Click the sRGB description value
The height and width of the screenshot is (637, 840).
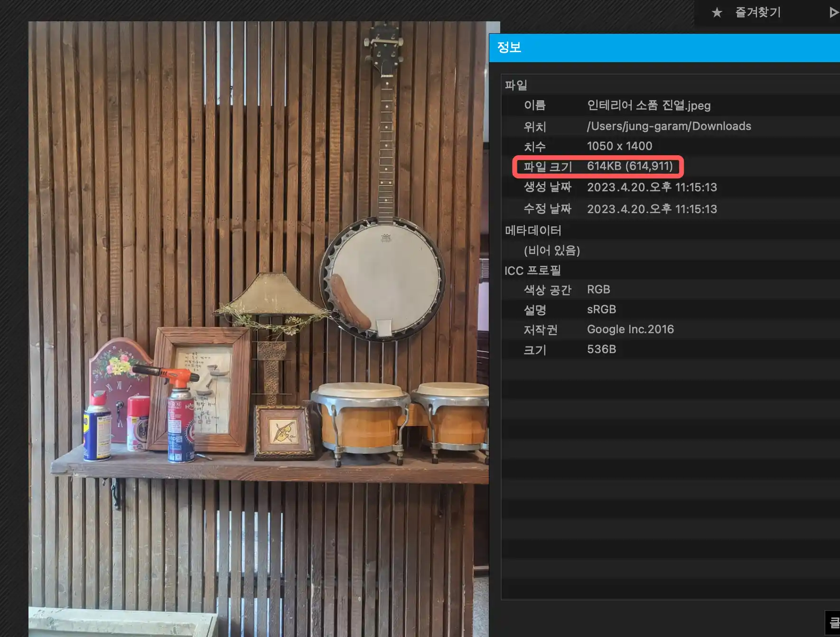coord(601,309)
